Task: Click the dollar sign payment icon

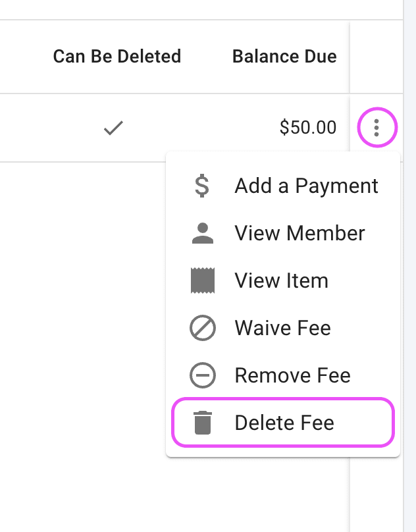Action: pos(202,186)
